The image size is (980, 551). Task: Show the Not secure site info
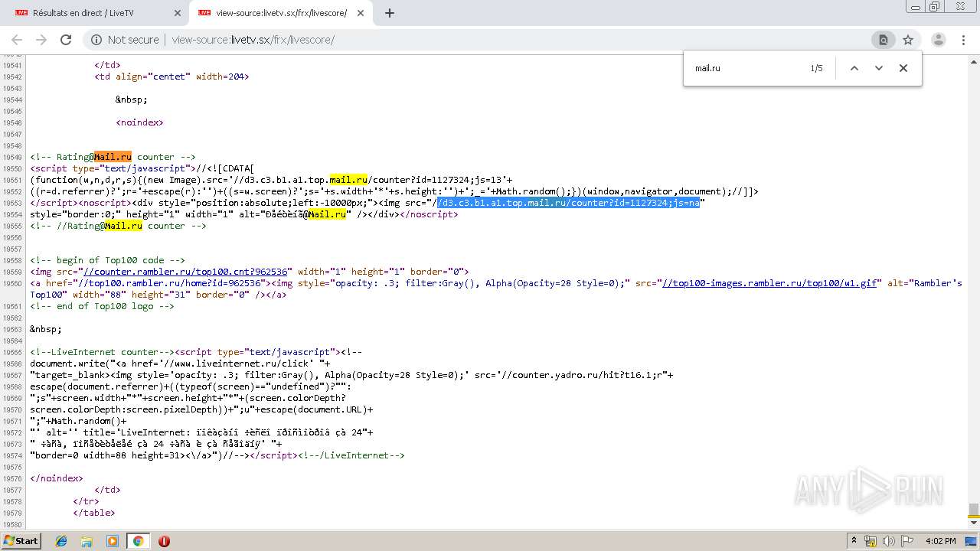[x=126, y=40]
